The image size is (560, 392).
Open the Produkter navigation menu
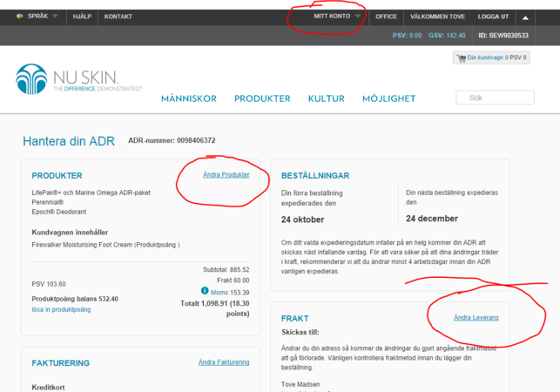[262, 98]
